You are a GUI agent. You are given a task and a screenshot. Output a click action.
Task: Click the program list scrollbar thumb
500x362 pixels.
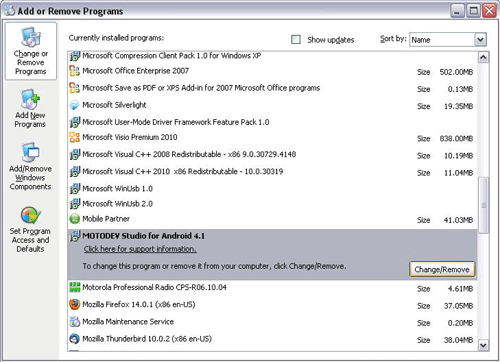[x=483, y=205]
